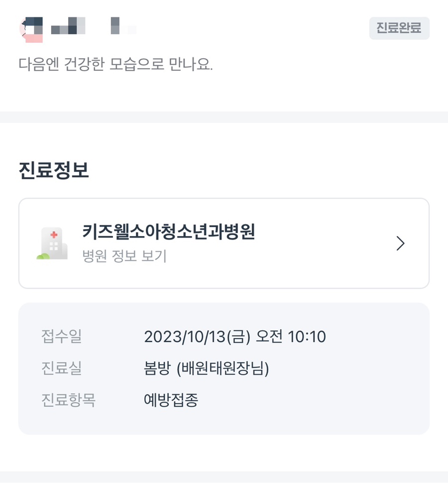Open hospital details via right chevron arrow
This screenshot has width=448, height=488.
400,244
